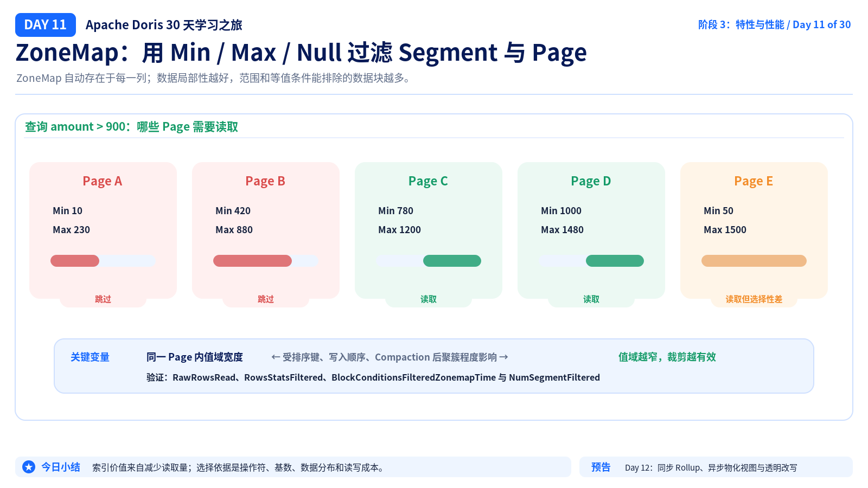Viewport: 868px width, 488px height.
Task: Click the 读取 tag under Page D
Action: (591, 299)
